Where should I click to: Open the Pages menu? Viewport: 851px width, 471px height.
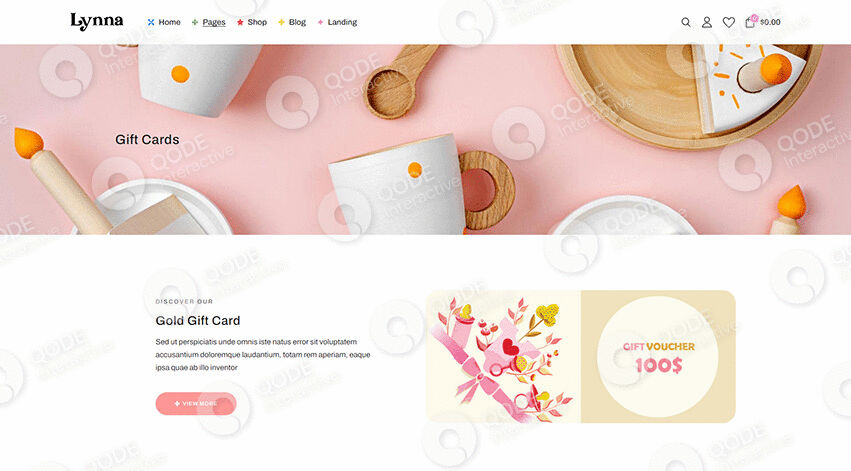click(214, 22)
